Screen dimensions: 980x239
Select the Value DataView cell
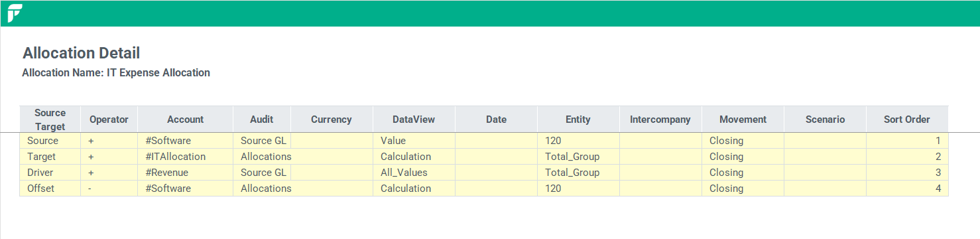pyautogui.click(x=414, y=141)
